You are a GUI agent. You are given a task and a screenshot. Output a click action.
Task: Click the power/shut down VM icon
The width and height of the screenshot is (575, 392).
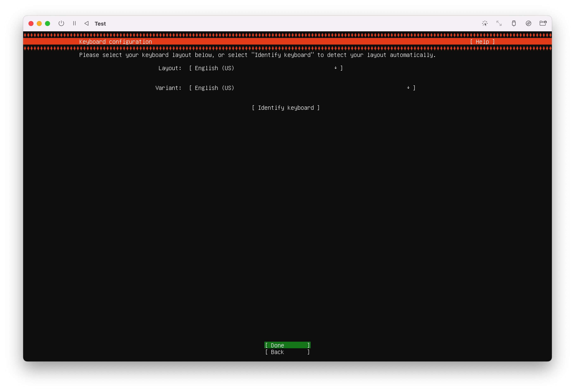point(61,24)
